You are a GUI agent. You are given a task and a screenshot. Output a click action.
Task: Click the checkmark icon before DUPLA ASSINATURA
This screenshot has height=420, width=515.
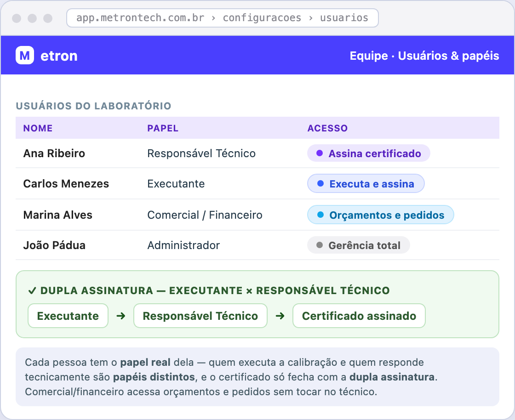pyautogui.click(x=32, y=290)
